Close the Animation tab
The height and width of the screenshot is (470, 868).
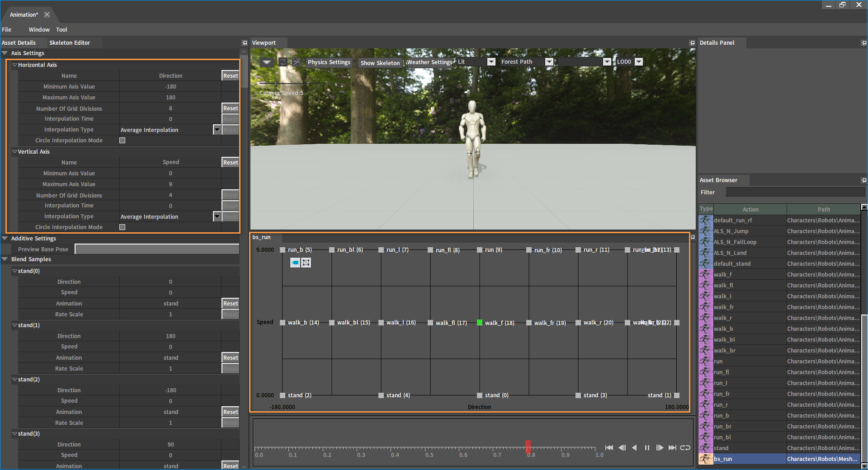click(x=47, y=14)
